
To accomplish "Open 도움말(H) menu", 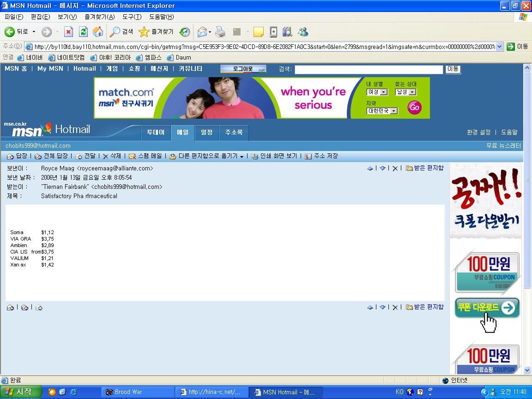I will point(162,17).
